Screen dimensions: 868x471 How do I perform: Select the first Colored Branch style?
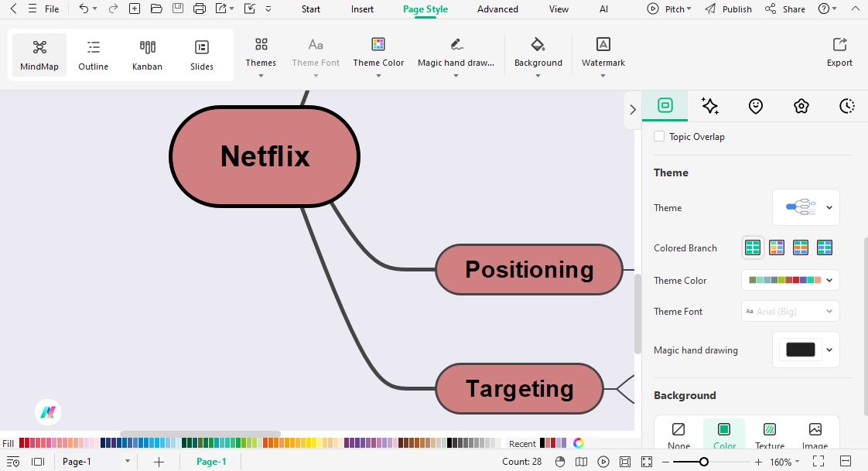(x=752, y=247)
